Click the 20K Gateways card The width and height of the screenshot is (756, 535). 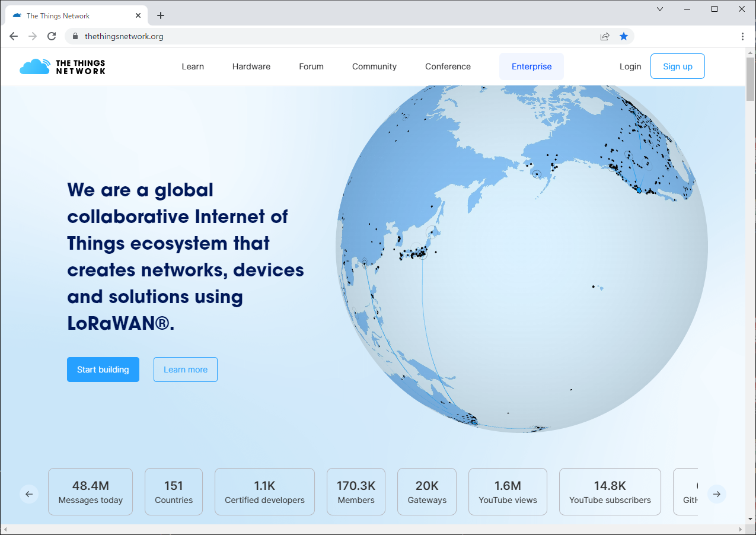427,492
